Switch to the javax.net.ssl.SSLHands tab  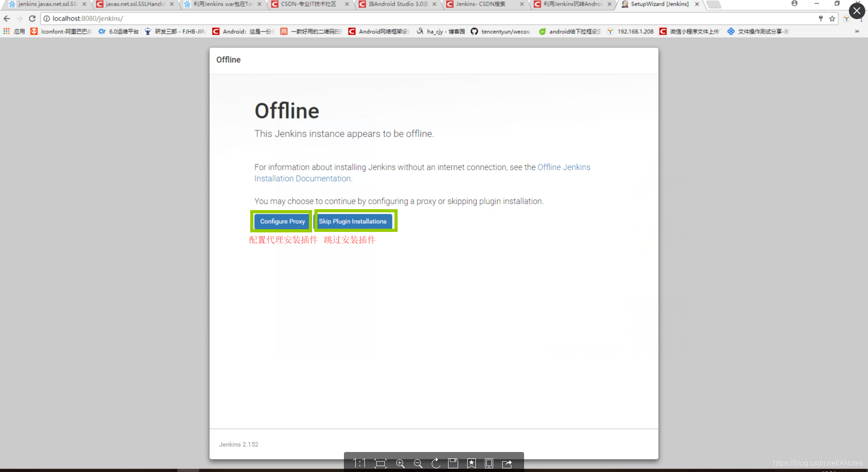[x=135, y=4]
